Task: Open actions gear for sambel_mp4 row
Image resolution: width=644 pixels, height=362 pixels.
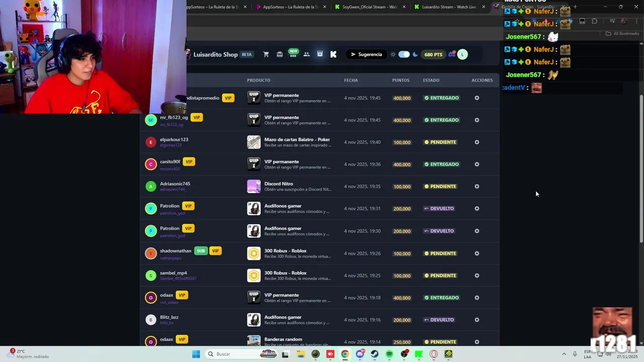Action: coord(477,276)
